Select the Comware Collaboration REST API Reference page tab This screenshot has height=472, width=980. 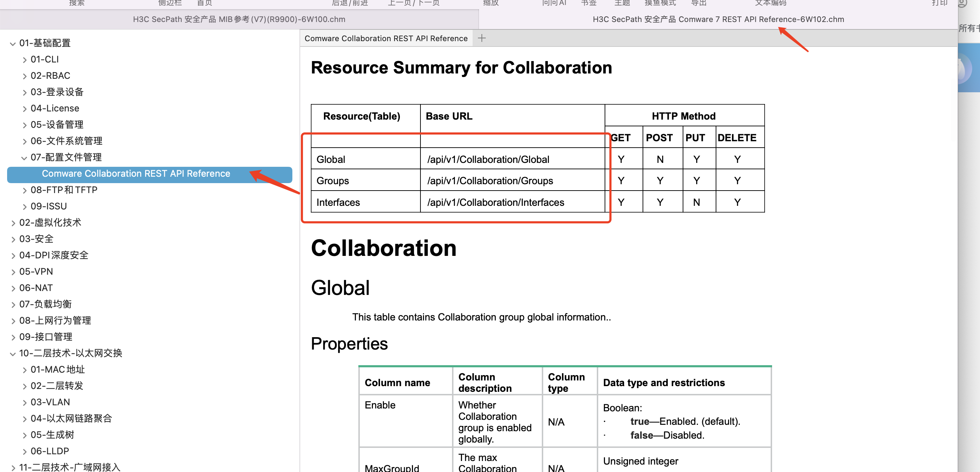(386, 38)
